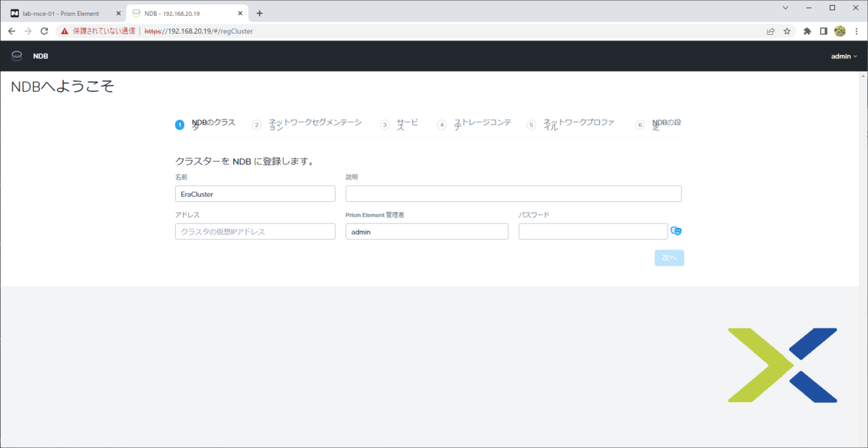Screen dimensions: 868x448
Task: Select step 4 ストレージコンテナ
Action: tap(475, 124)
